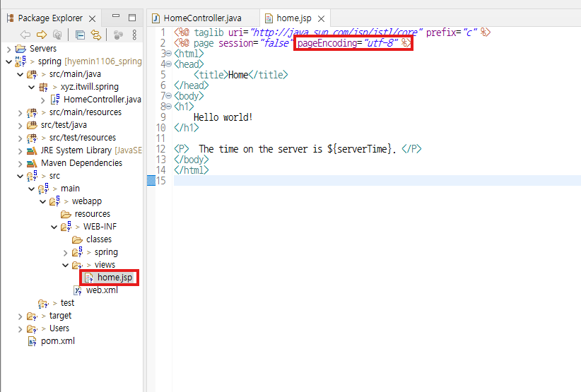Viewport: 581px width, 392px height.
Task: Maximize the Package Explorer view
Action: [x=132, y=18]
